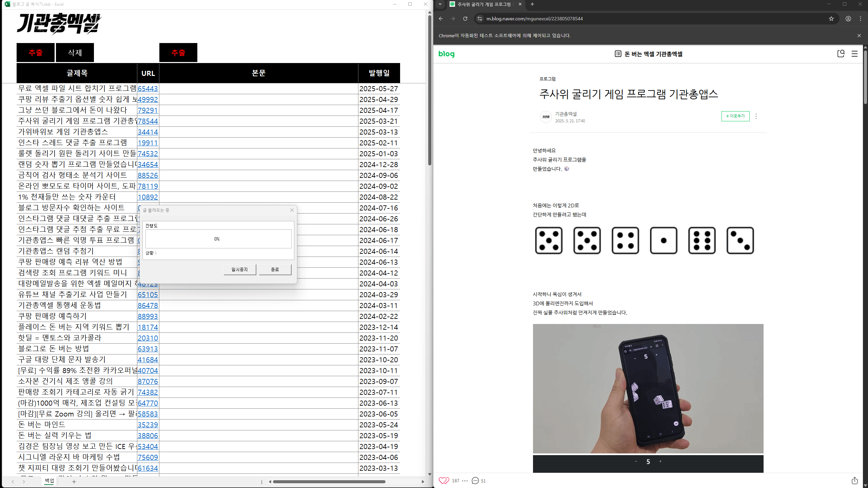Click the heart like icon
The height and width of the screenshot is (488, 868).
(x=443, y=481)
